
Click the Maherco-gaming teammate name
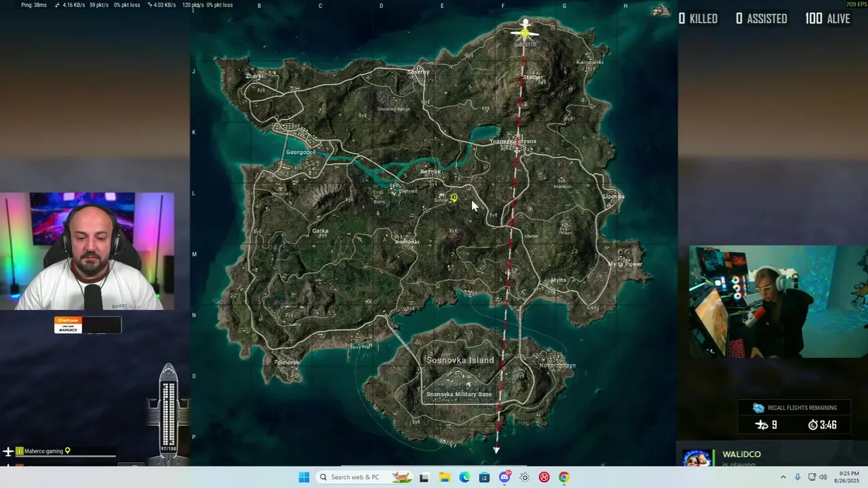[43, 451]
